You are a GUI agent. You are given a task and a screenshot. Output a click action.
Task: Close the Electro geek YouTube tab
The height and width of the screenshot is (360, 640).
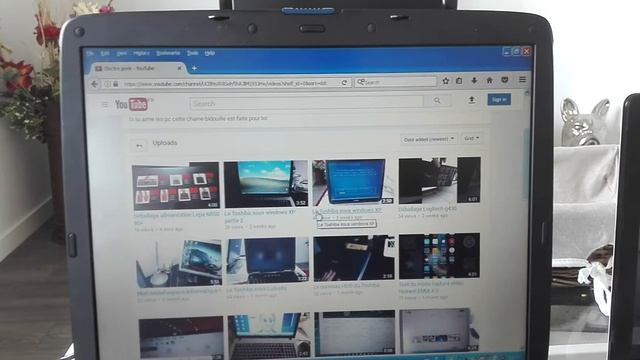coord(179,68)
